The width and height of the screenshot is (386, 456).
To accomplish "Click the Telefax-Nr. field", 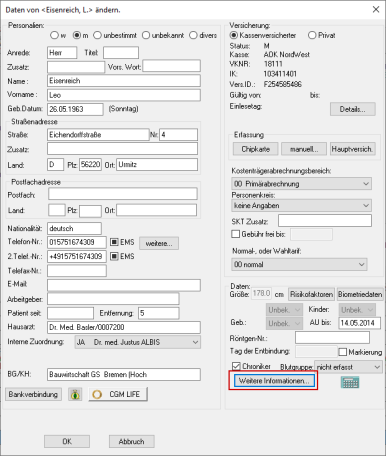I will point(77,271).
